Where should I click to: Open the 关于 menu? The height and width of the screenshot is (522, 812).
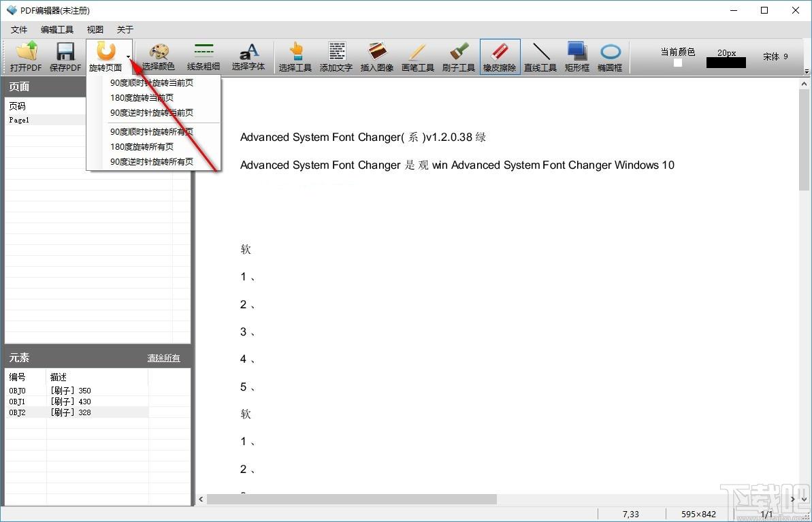coord(125,29)
